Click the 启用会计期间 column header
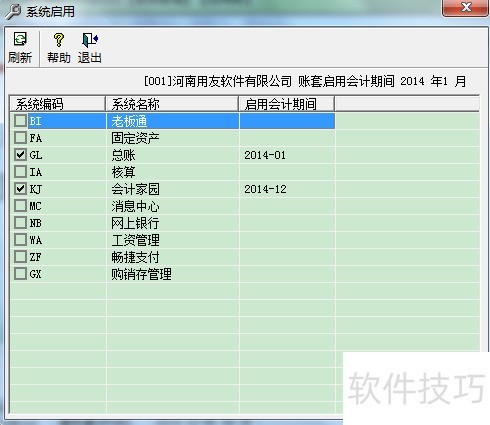The width and height of the screenshot is (490, 425). coord(287,104)
